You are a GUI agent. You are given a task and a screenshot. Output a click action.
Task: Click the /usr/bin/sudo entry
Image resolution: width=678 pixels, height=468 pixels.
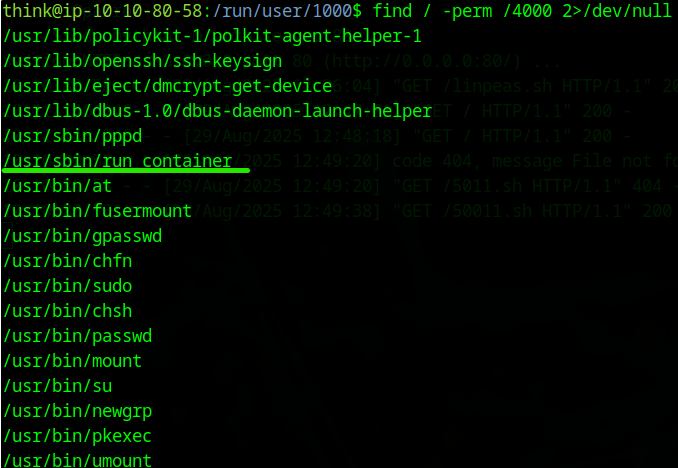[68, 286]
